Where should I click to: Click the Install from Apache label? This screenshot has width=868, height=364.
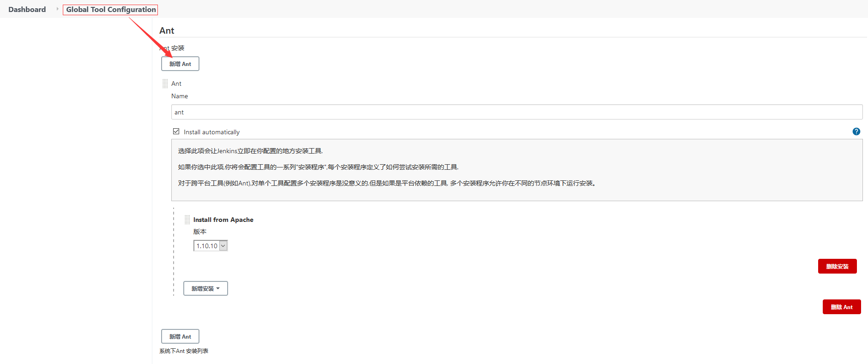coord(223,220)
